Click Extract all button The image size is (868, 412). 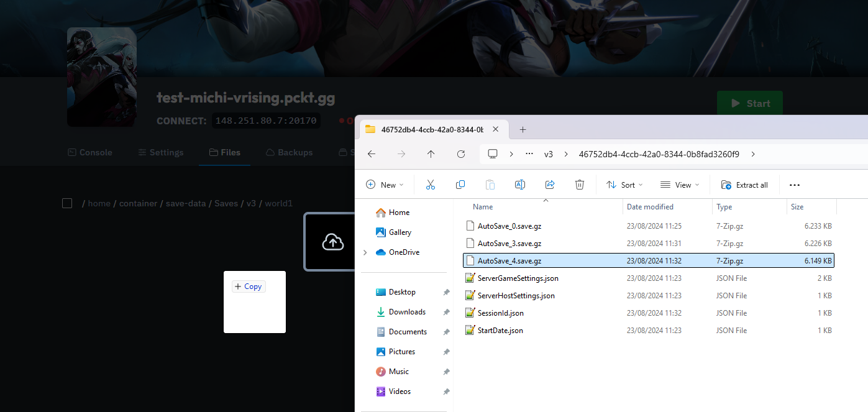point(744,185)
